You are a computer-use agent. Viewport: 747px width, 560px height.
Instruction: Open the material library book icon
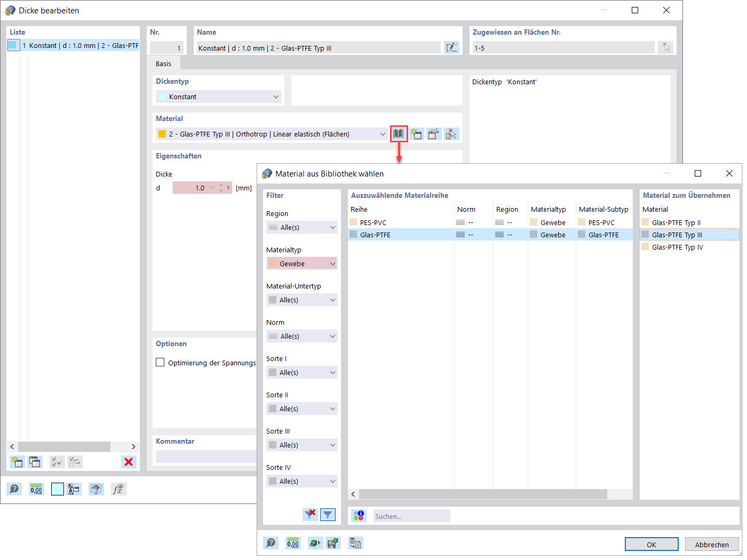399,134
